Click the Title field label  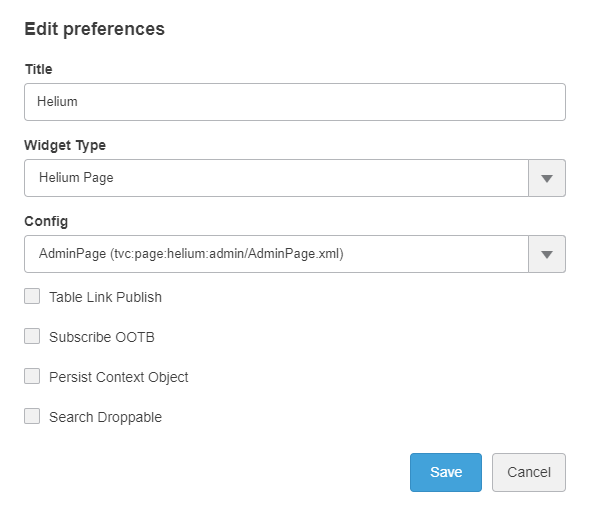38,69
